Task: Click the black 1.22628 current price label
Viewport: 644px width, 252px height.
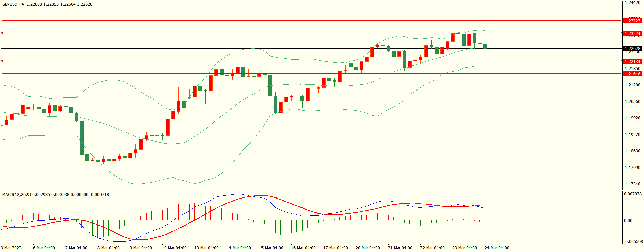Action: [x=632, y=48]
